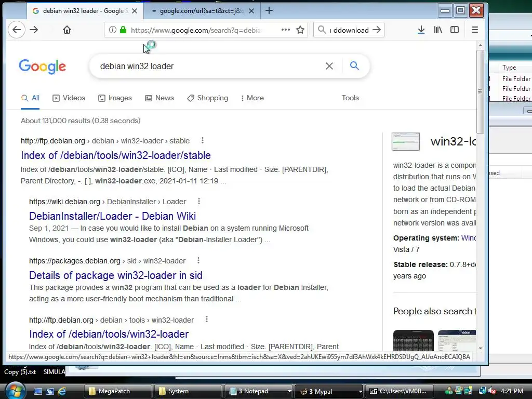This screenshot has width=532, height=399.
Task: Switch to Videos search results
Action: 69,98
